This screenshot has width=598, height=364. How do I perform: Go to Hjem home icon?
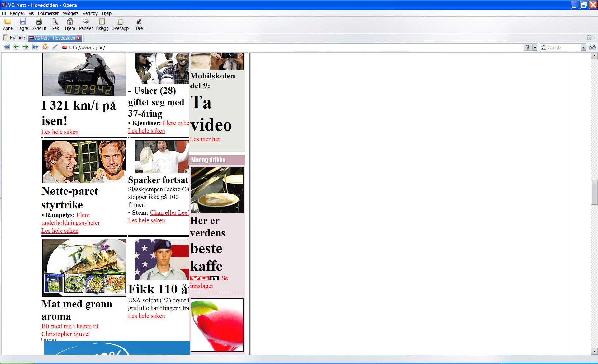[x=70, y=21]
